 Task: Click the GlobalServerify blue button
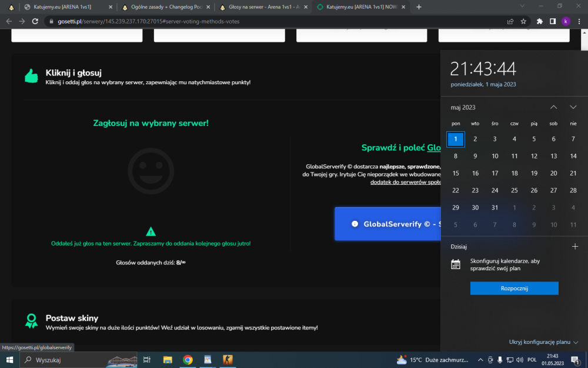click(x=387, y=224)
